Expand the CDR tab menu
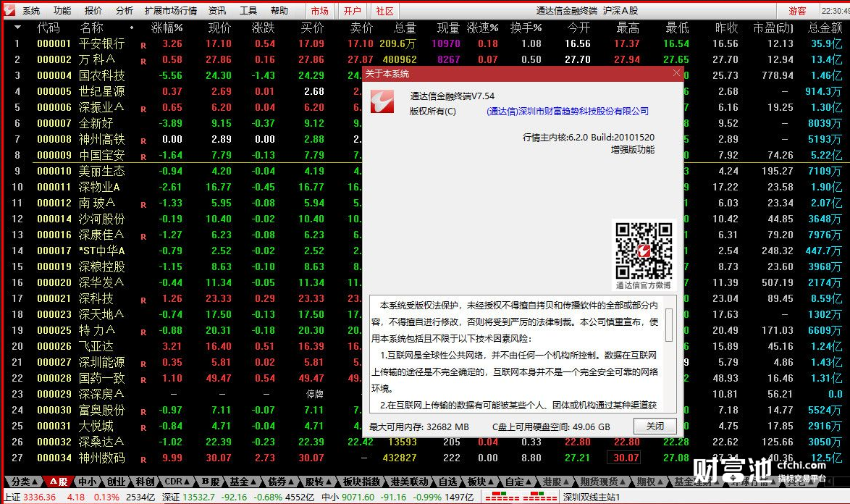 pyautogui.click(x=177, y=482)
